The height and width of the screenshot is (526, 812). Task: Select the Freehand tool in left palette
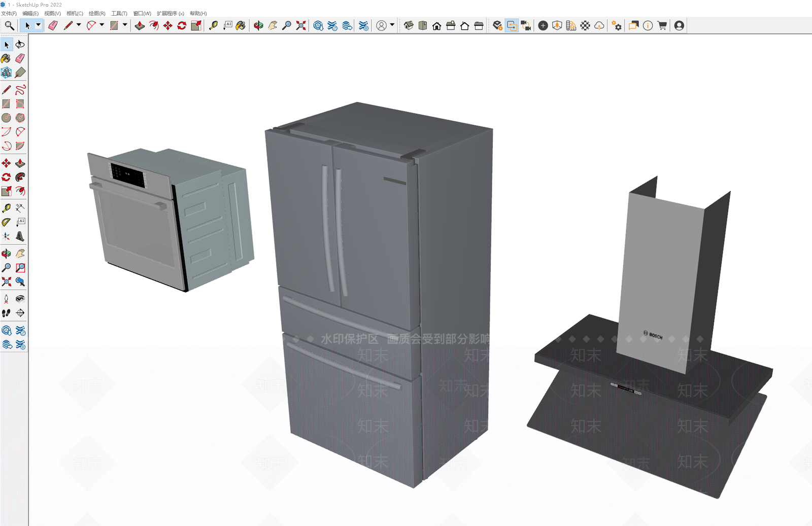pos(20,90)
